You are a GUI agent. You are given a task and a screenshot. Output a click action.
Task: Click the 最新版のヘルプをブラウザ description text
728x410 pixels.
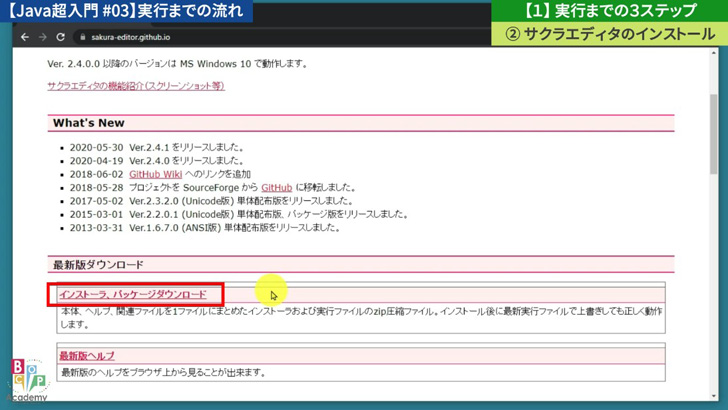point(163,372)
